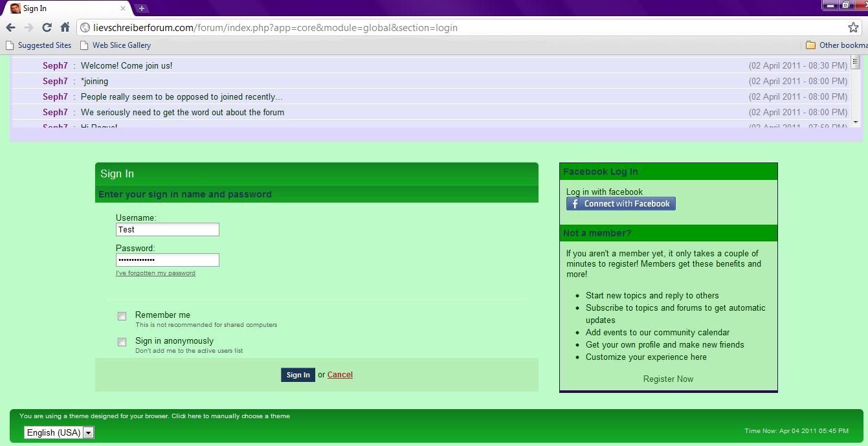
Task: Go to the browser Home icon
Action: [65, 28]
